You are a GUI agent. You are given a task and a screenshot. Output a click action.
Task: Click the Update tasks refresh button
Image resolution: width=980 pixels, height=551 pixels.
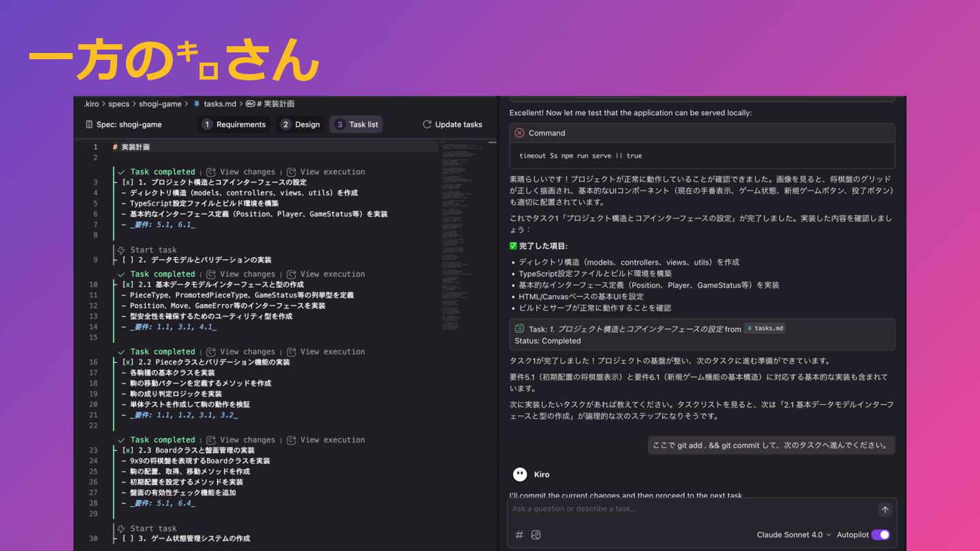click(x=453, y=124)
